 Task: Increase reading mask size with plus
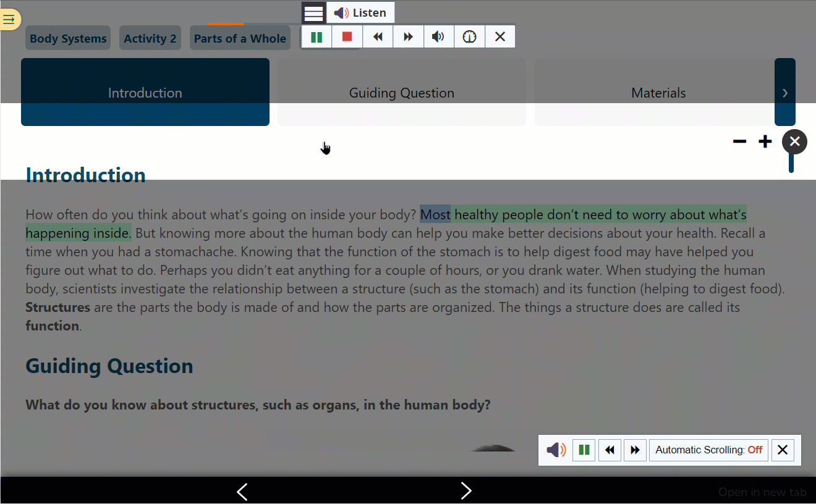(x=765, y=142)
